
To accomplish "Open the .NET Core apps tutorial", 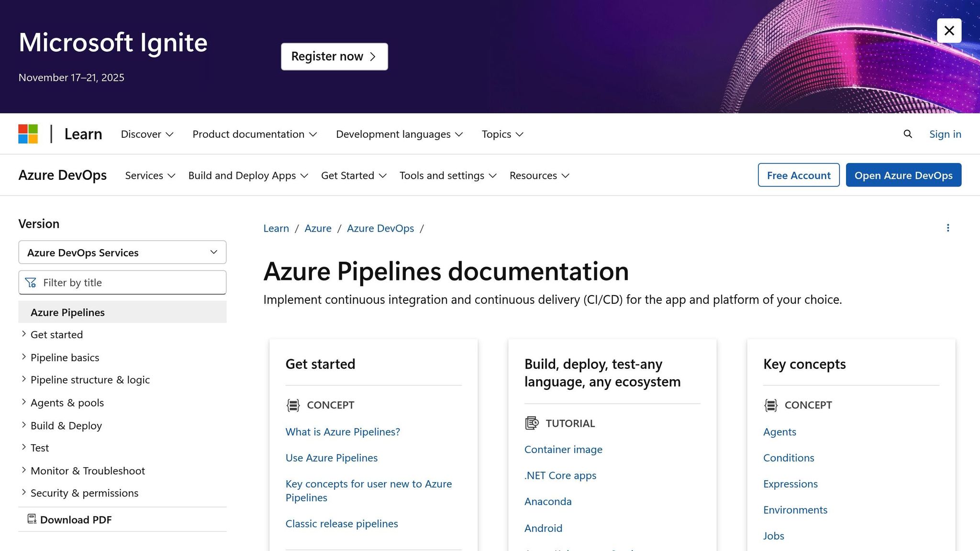I will (560, 476).
